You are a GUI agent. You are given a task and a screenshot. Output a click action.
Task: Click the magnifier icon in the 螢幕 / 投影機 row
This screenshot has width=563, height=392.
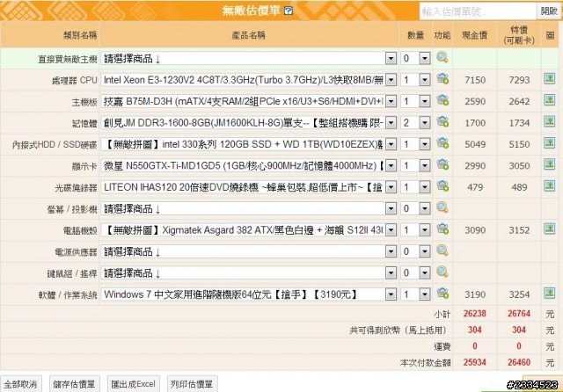point(442,207)
